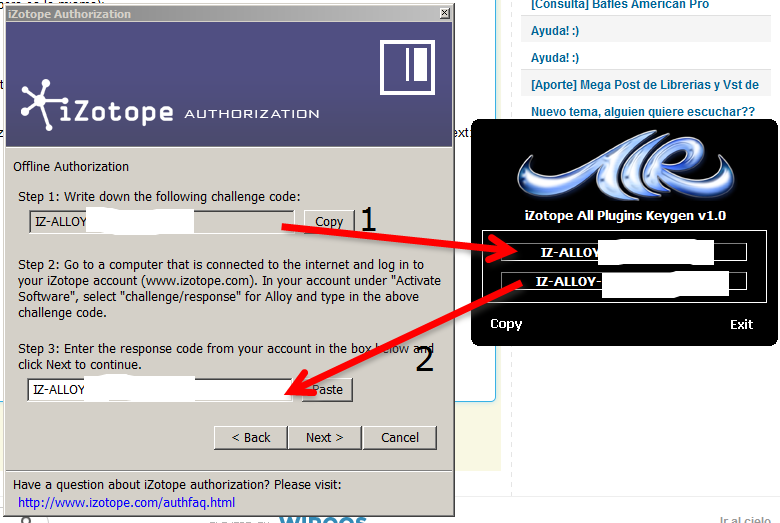Click Exit in the keygen window
Screen dimensions: 780x523
click(741, 324)
